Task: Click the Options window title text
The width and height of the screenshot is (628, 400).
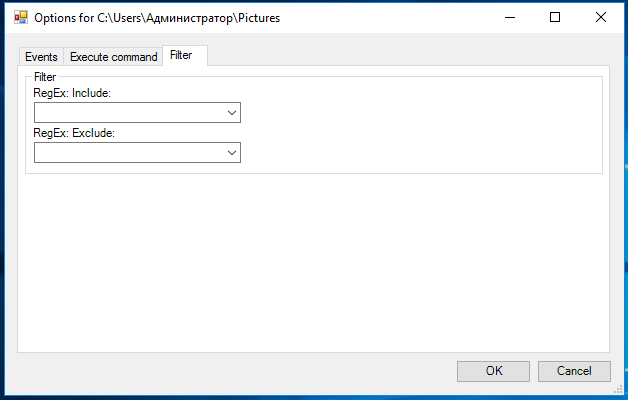Action: 157,18
